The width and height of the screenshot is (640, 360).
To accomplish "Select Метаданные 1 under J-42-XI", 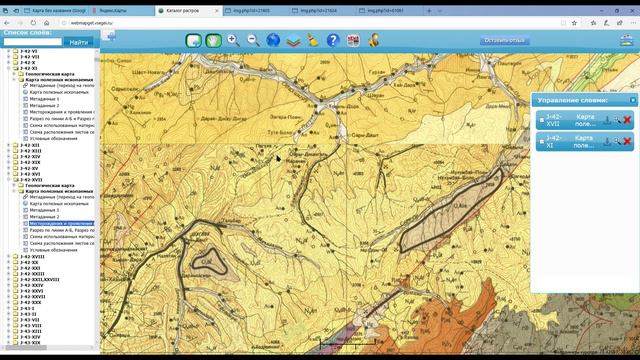I will tap(44, 99).
